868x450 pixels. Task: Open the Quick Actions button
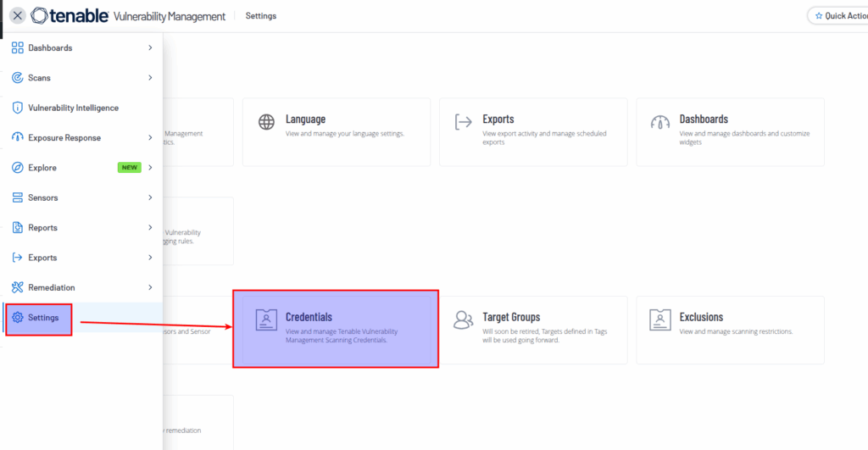(x=839, y=16)
